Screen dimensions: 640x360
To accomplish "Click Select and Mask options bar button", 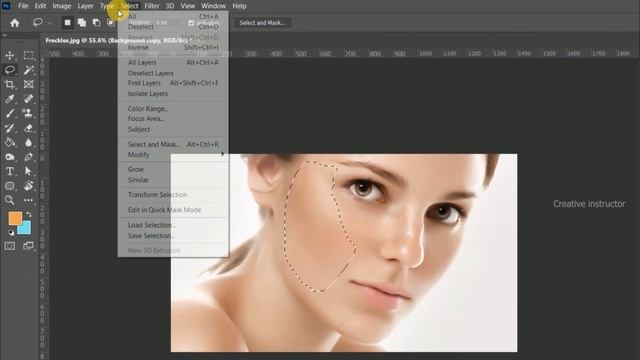I will click(262, 23).
